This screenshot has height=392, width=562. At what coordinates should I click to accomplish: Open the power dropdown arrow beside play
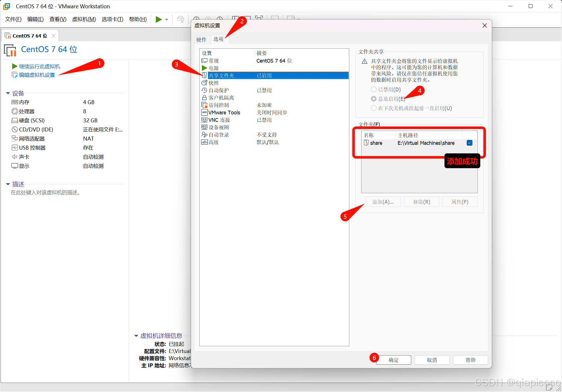(x=167, y=19)
